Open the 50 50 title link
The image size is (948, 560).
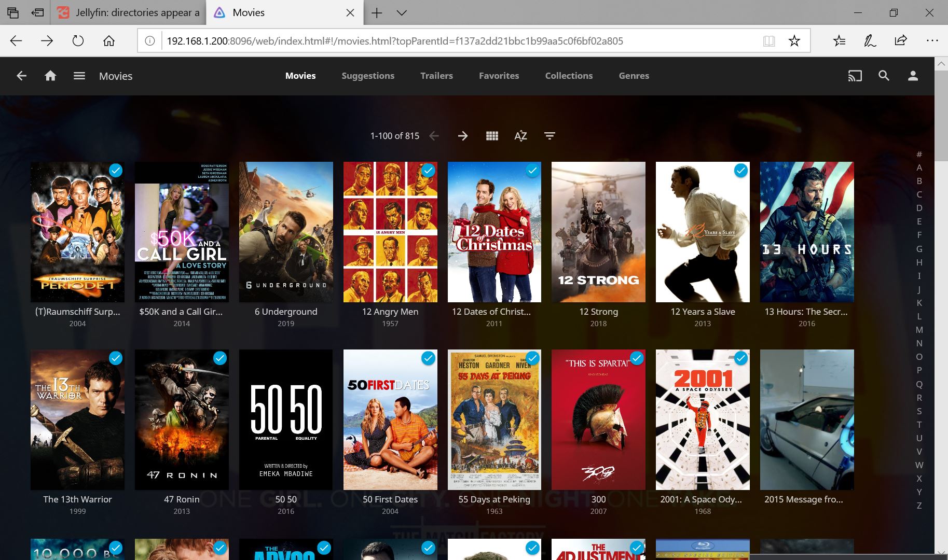286,499
